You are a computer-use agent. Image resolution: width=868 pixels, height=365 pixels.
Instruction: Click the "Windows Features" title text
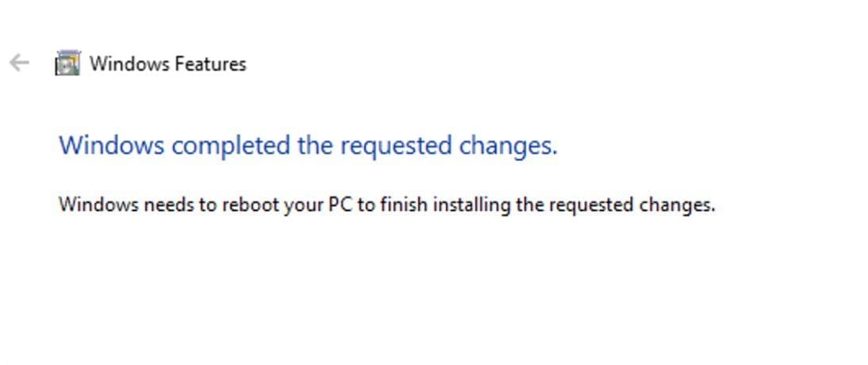tap(167, 64)
